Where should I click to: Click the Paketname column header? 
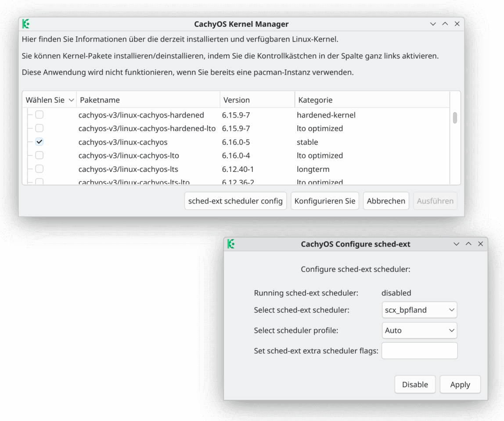click(x=148, y=100)
